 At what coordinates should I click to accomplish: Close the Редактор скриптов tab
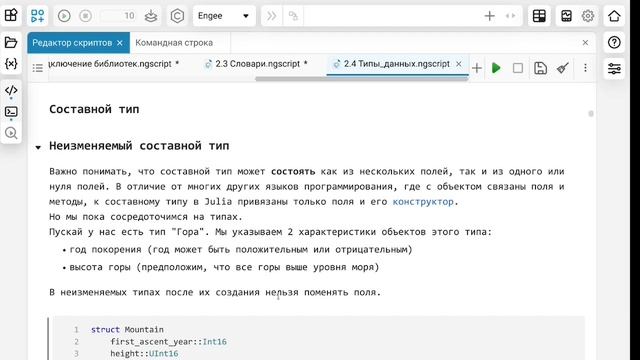(120, 43)
